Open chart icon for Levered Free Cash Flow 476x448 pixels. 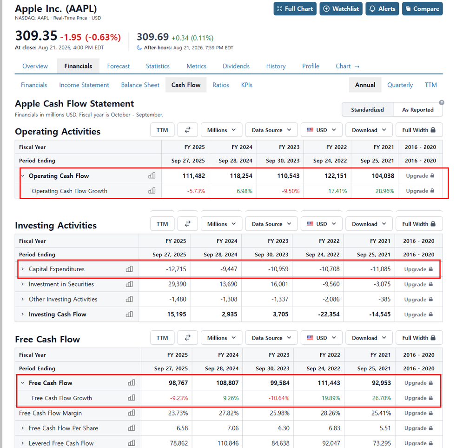click(132, 443)
